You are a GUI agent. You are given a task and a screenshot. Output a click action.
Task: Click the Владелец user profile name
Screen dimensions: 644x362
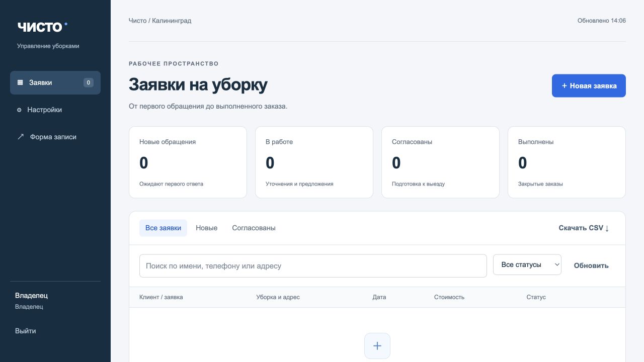[x=31, y=296]
